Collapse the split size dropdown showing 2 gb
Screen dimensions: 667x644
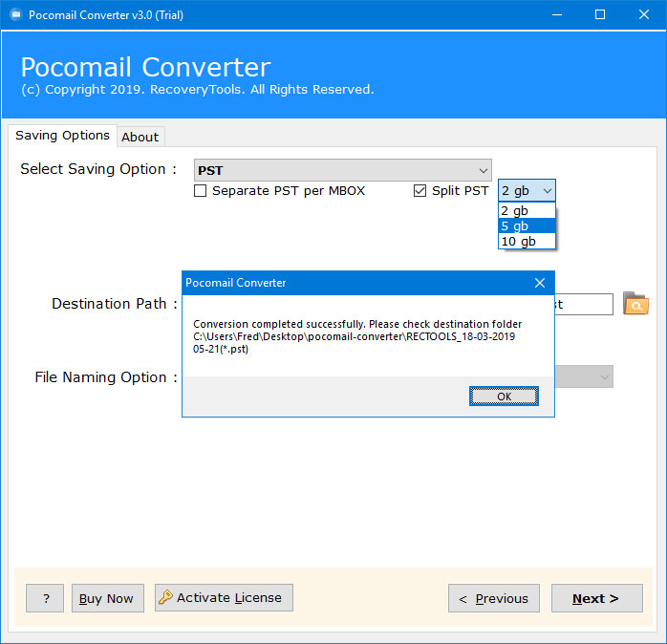pos(527,190)
